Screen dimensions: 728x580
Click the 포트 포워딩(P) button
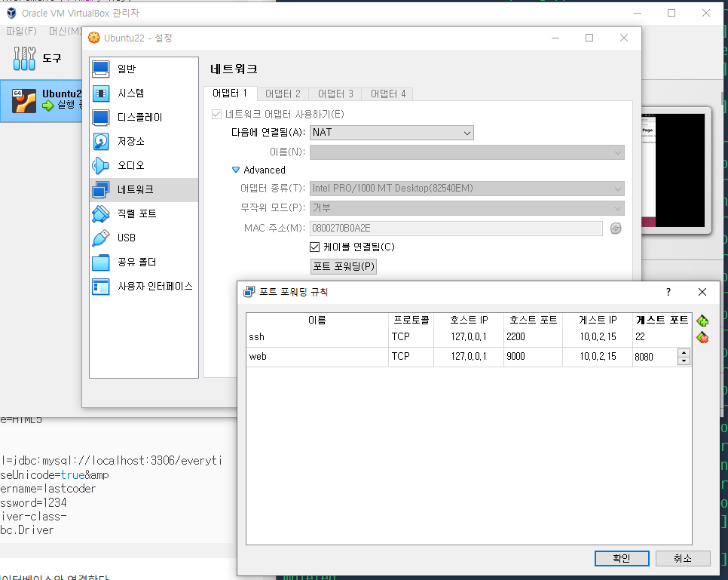click(x=343, y=267)
